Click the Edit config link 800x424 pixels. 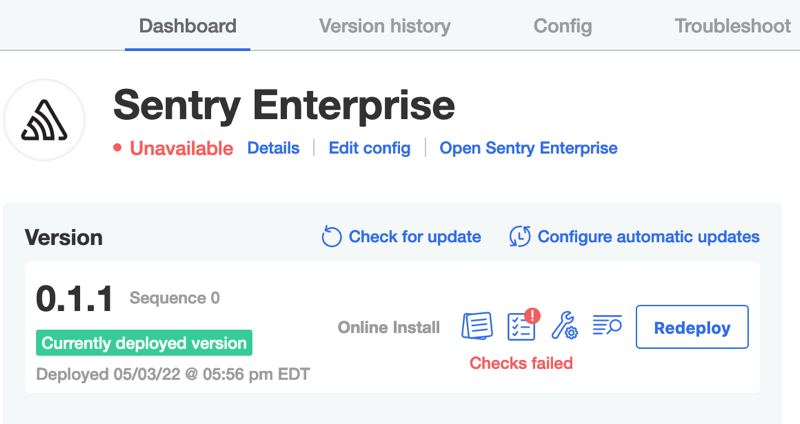[x=369, y=148]
